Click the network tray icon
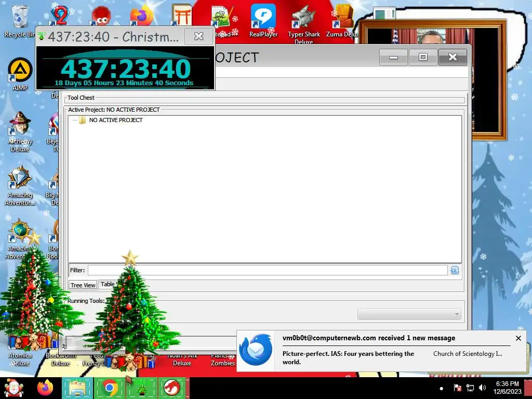 470,388
